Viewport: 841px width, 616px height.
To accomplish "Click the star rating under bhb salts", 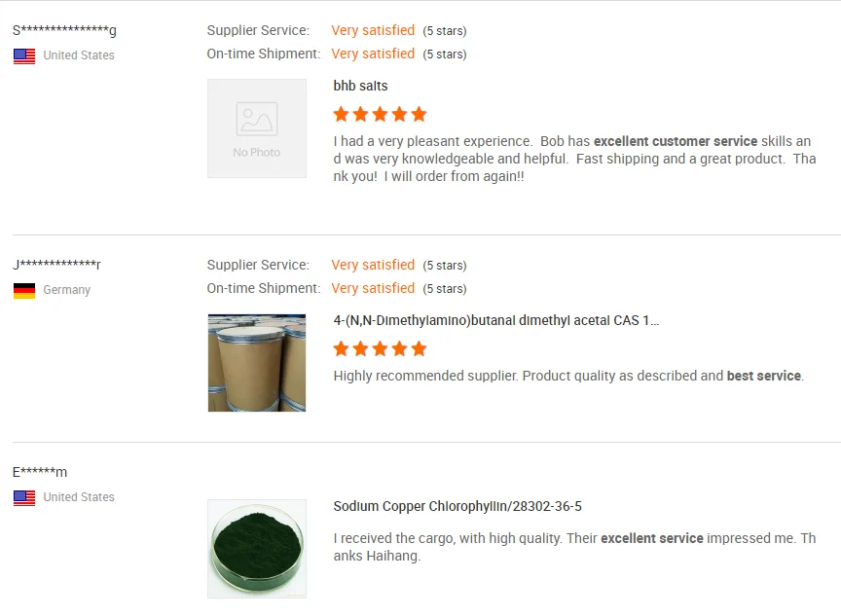I will (x=380, y=114).
